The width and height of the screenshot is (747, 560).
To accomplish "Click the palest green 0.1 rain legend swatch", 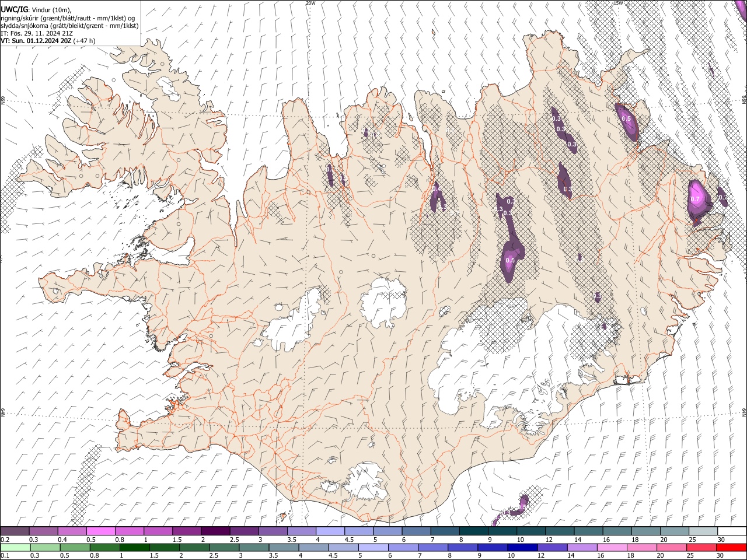I will pyautogui.click(x=15, y=547).
